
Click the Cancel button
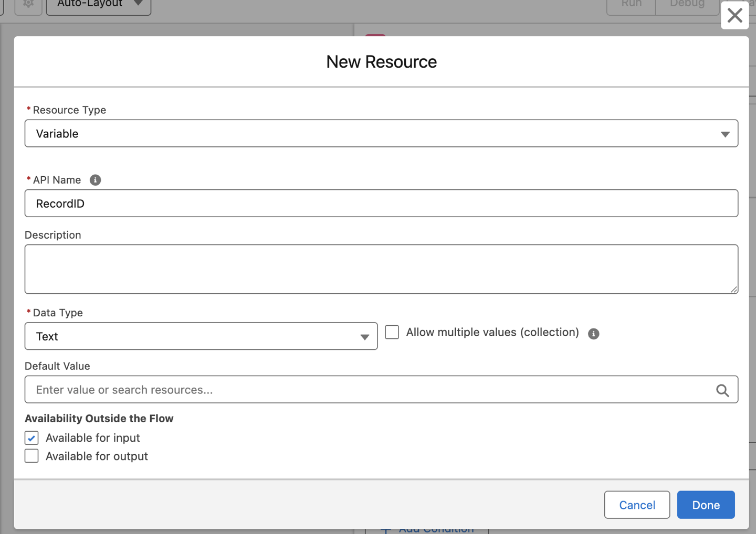tap(637, 505)
